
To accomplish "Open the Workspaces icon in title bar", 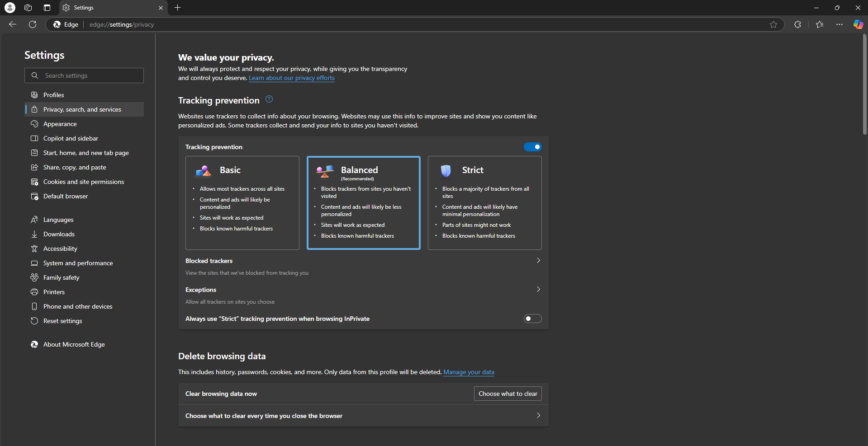I will (28, 8).
